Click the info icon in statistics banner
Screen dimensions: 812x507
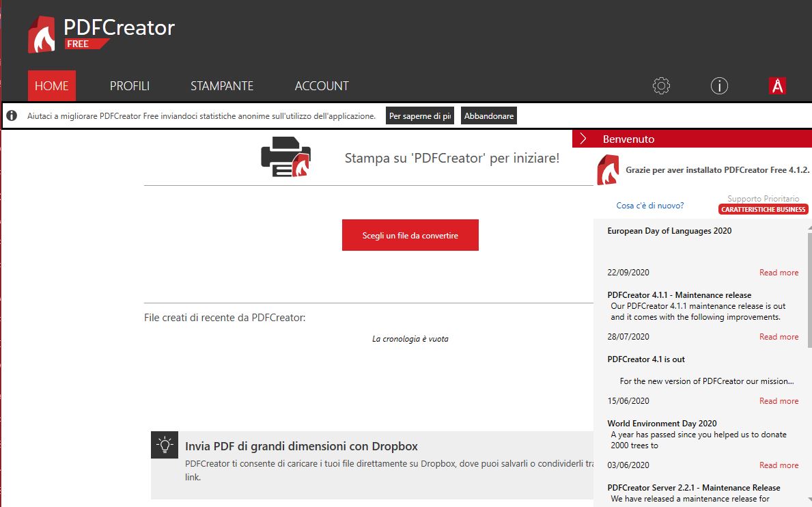coord(12,116)
